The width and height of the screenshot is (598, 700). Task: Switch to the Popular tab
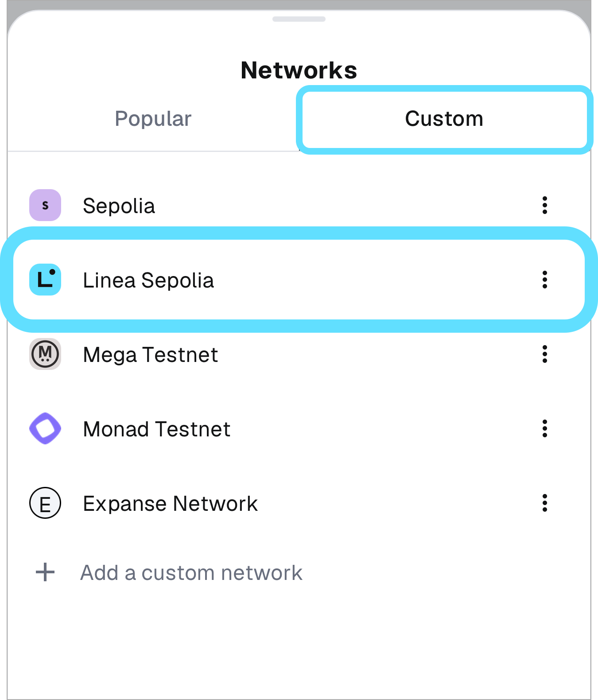pyautogui.click(x=152, y=118)
